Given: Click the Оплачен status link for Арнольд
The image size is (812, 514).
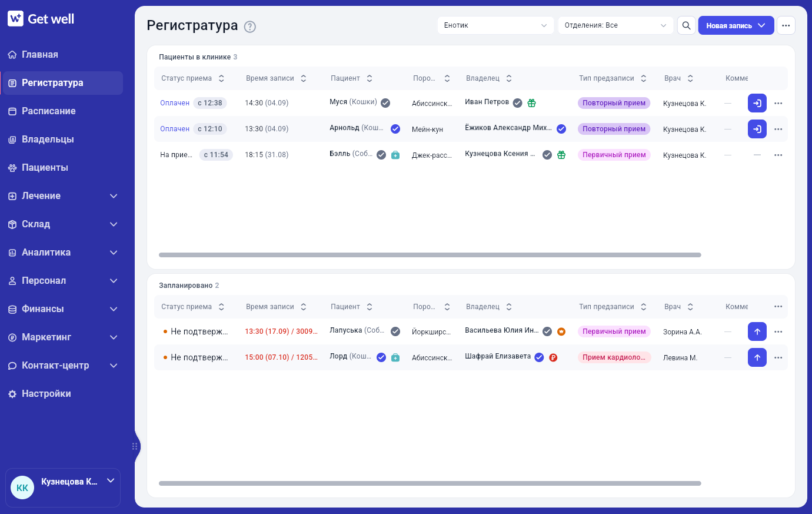Looking at the screenshot, I should click(175, 129).
